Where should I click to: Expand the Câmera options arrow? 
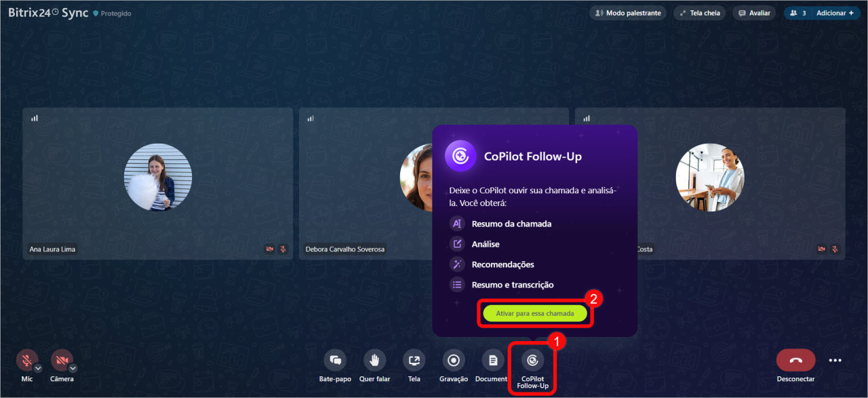73,368
